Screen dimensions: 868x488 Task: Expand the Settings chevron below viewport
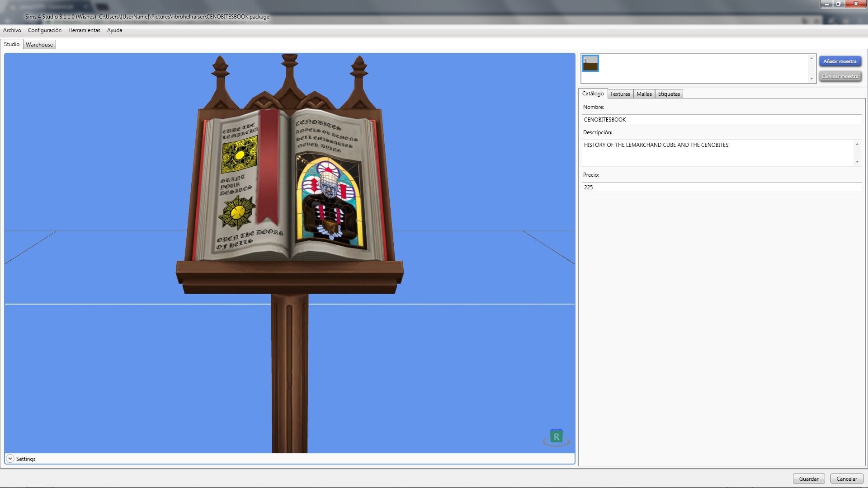coord(10,459)
